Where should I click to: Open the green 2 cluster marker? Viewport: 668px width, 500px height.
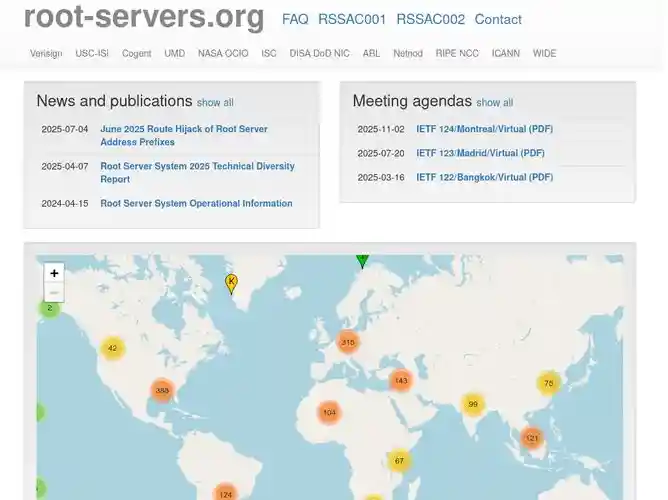click(x=49, y=308)
